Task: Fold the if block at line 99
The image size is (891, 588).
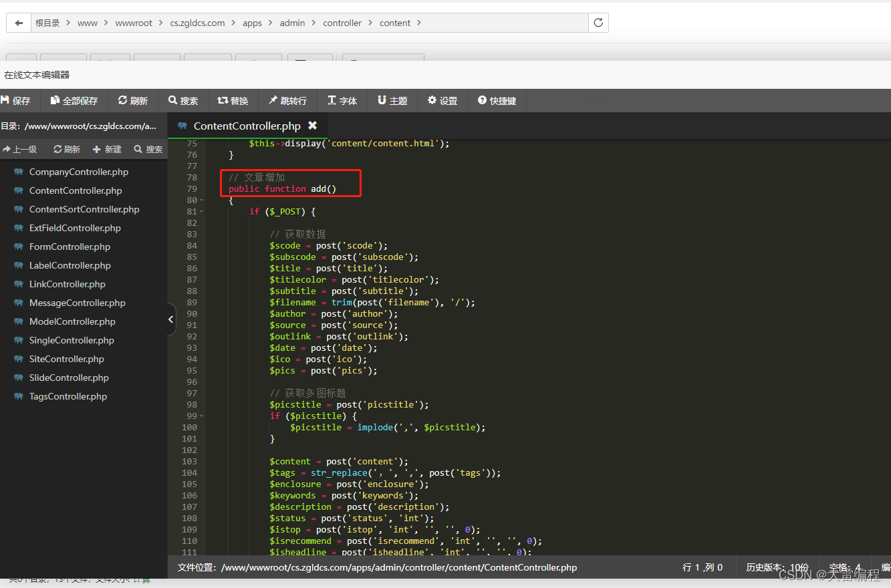Action: [x=202, y=416]
